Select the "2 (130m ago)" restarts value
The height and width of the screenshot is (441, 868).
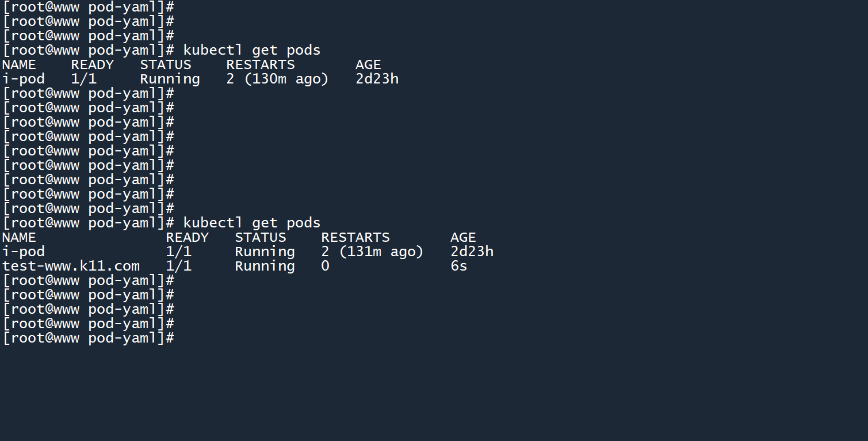coord(277,79)
